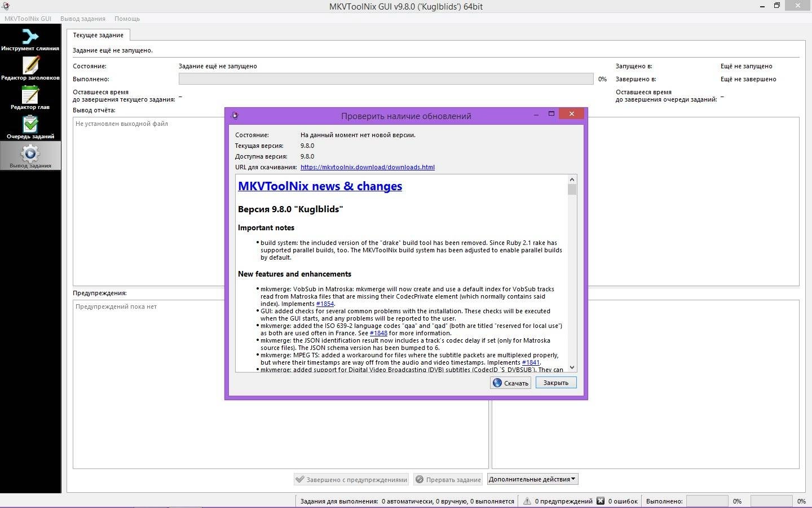
Task: Expand the Дополнительные действия dropdown
Action: coord(533,479)
